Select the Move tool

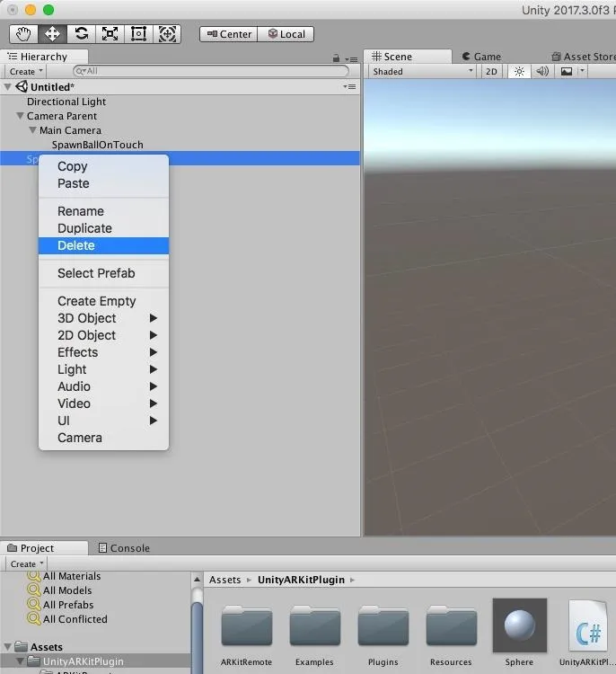pyautogui.click(x=52, y=33)
